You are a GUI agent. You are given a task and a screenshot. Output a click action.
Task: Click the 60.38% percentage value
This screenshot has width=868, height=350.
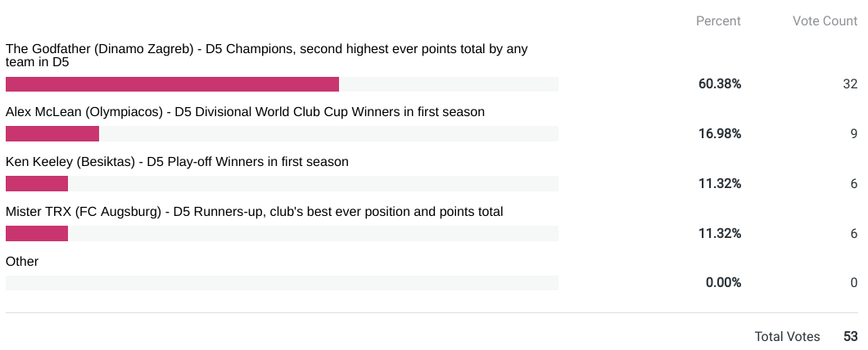tap(720, 84)
